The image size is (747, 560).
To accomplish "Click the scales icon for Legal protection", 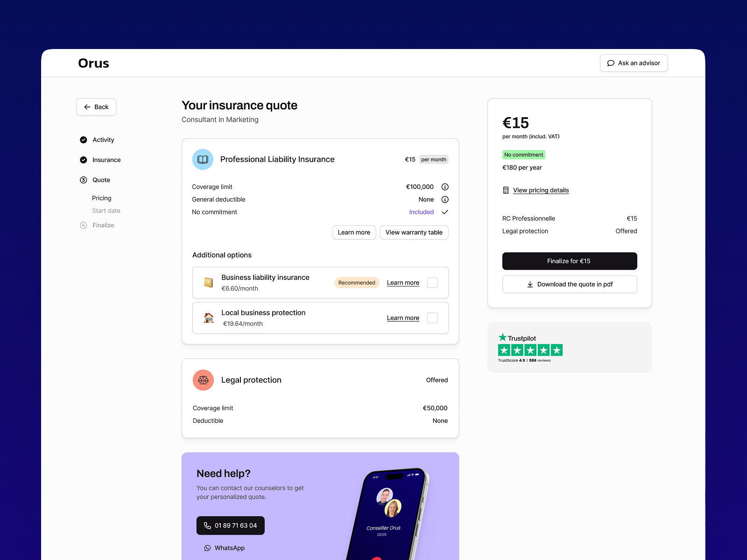I will pyautogui.click(x=203, y=380).
